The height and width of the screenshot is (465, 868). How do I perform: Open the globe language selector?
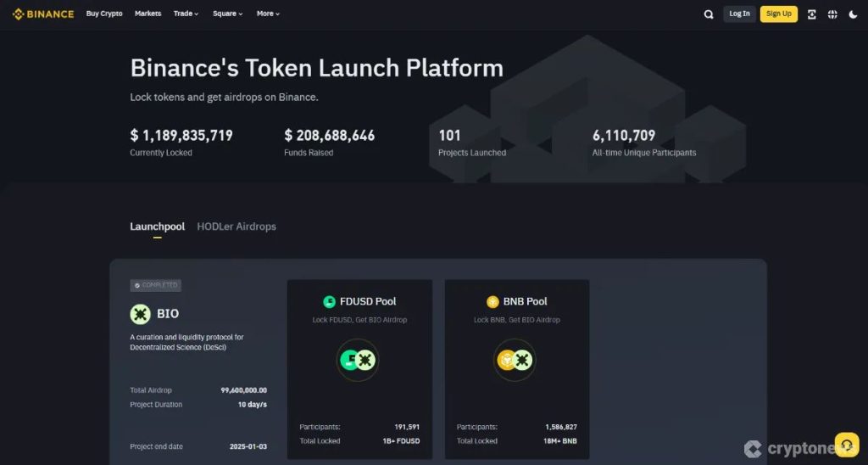(x=832, y=14)
